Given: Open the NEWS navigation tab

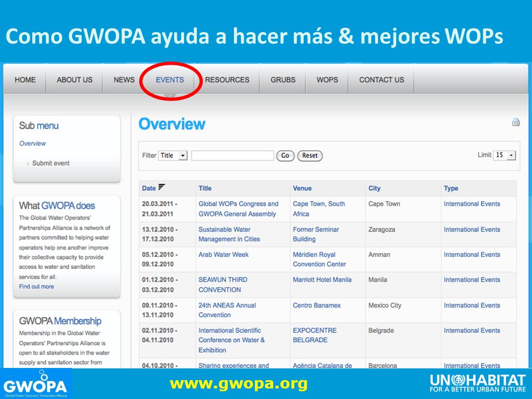Looking at the screenshot, I should [x=124, y=80].
